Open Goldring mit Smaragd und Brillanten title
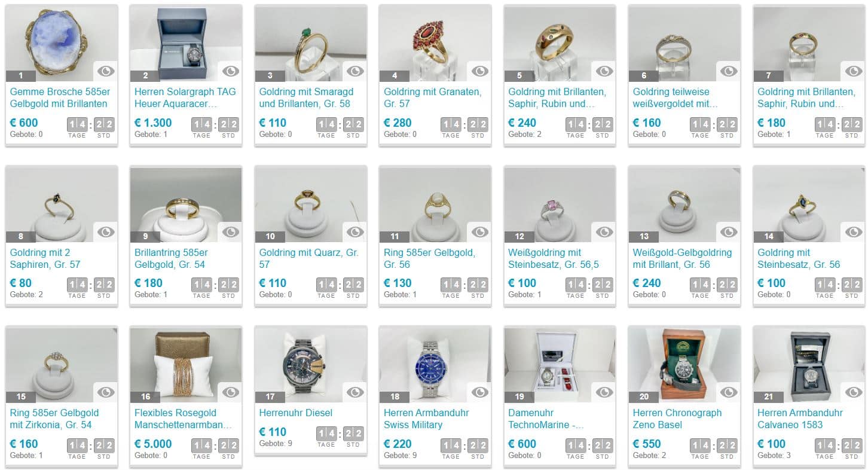 click(306, 97)
